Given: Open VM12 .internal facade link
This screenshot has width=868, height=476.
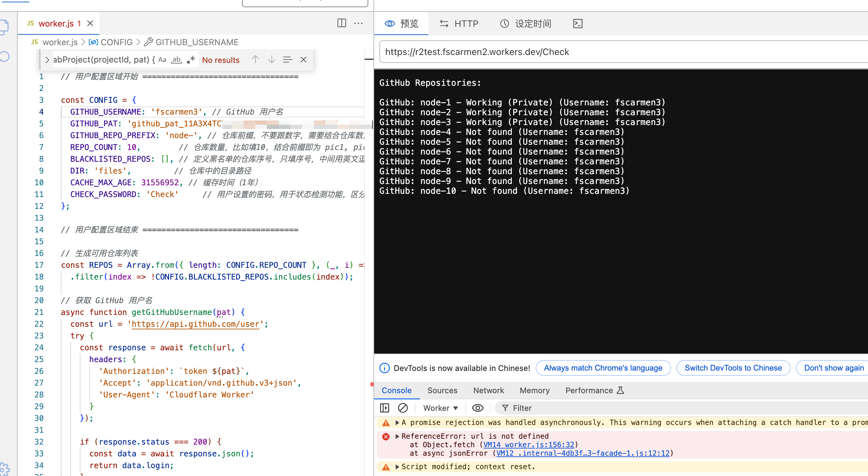Looking at the screenshot, I should click(582, 453).
